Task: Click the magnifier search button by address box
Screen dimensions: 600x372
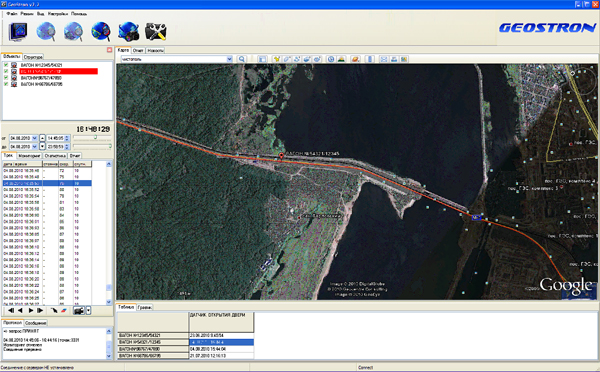Action: tap(242, 59)
